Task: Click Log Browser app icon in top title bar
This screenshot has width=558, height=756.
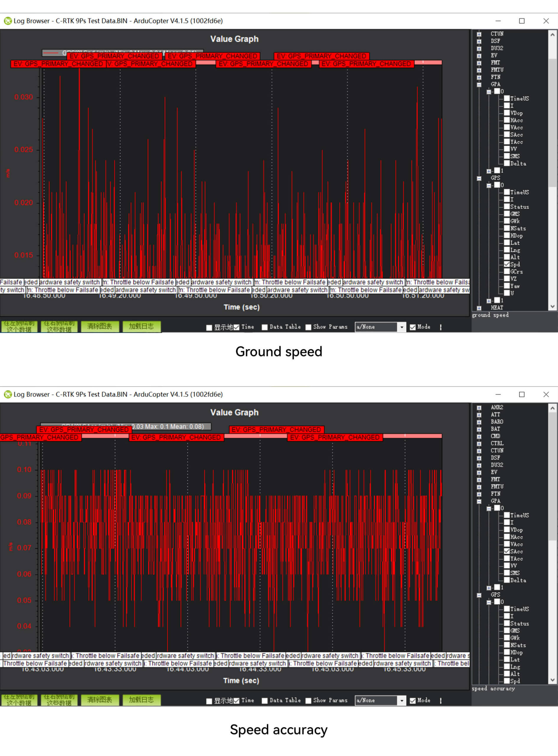Action: point(7,21)
